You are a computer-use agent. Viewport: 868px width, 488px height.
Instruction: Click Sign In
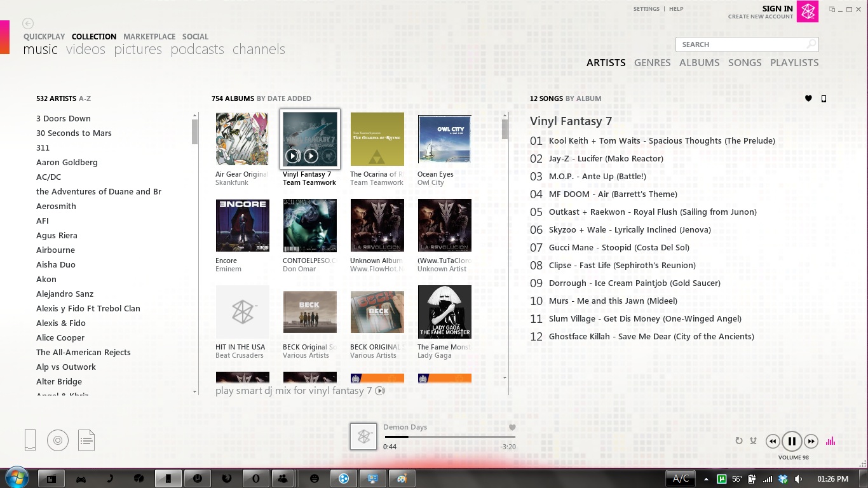pyautogui.click(x=778, y=8)
